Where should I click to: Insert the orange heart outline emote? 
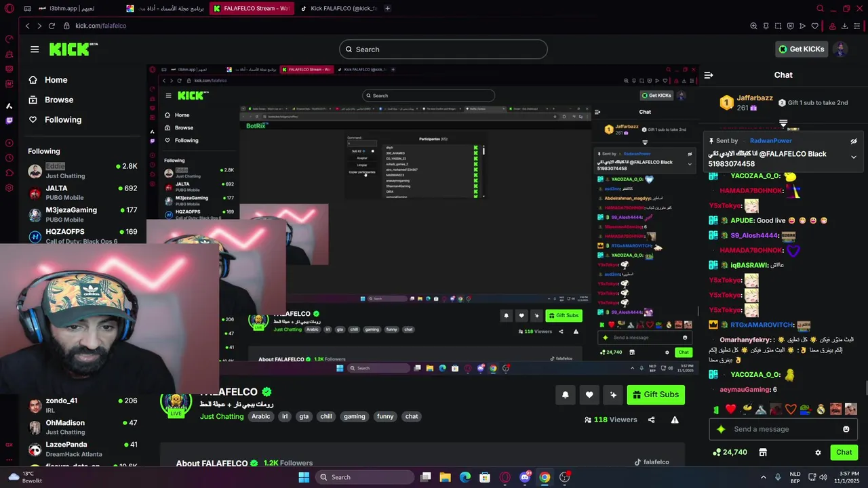click(791, 409)
